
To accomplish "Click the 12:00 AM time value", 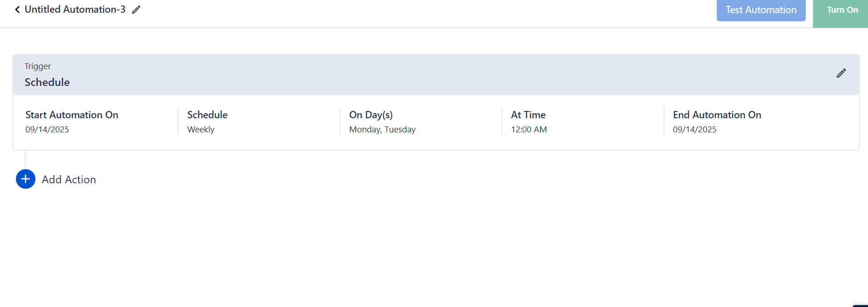I will click(x=529, y=130).
